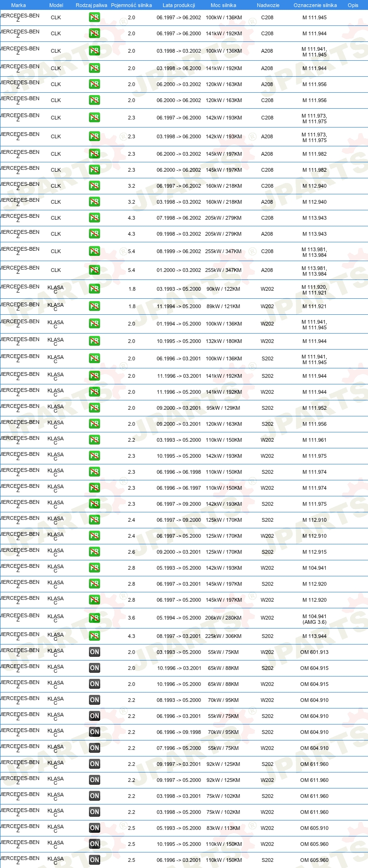Screen dimensions: 368x868
Task: Select the 01.2000 -> 03.2002 production years cell
Action: click(x=179, y=270)
